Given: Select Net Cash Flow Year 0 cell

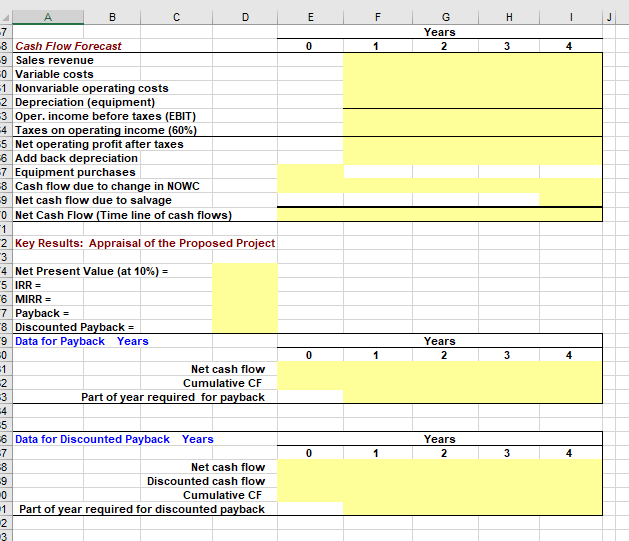Looking at the screenshot, I should 310,215.
